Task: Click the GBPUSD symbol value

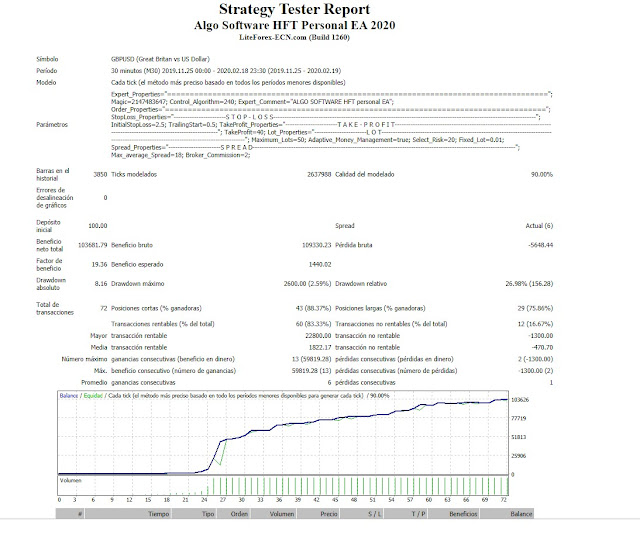Action: 160,59
